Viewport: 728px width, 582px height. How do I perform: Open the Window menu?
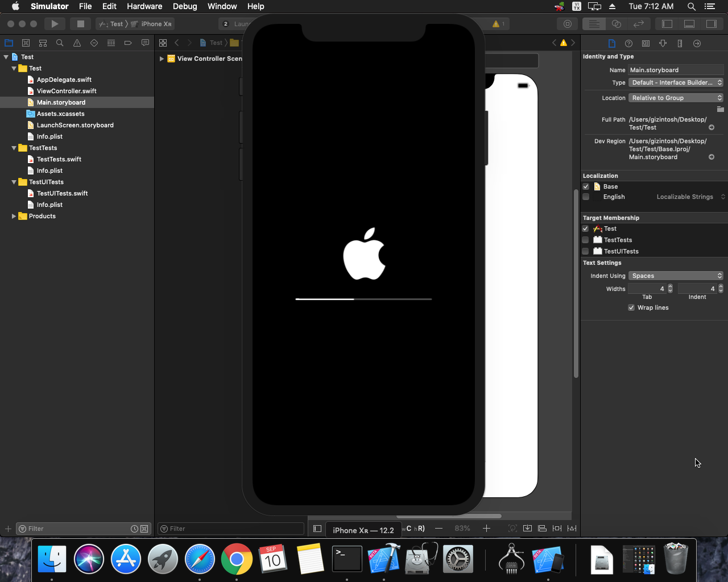click(x=222, y=6)
